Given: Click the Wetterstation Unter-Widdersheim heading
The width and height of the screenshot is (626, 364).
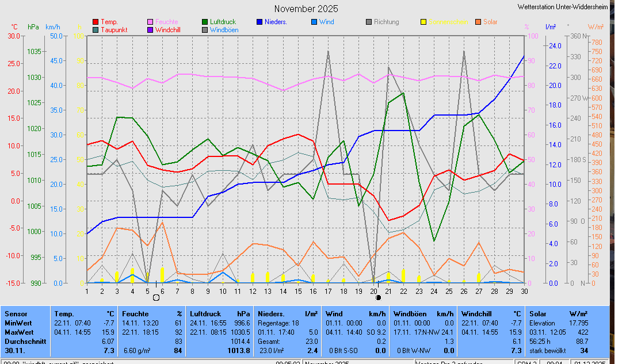Looking at the screenshot, I should (569, 6).
